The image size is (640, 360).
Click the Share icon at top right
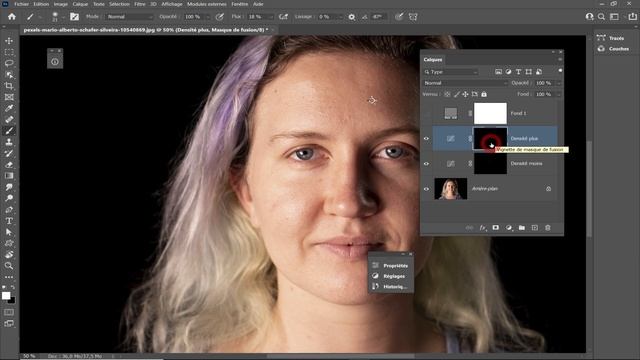pos(632,17)
